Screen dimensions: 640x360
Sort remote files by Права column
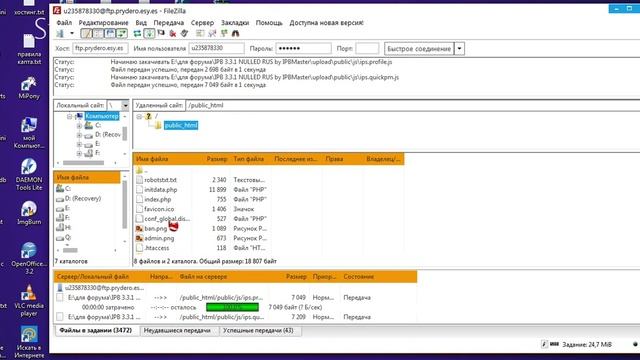coord(342,159)
